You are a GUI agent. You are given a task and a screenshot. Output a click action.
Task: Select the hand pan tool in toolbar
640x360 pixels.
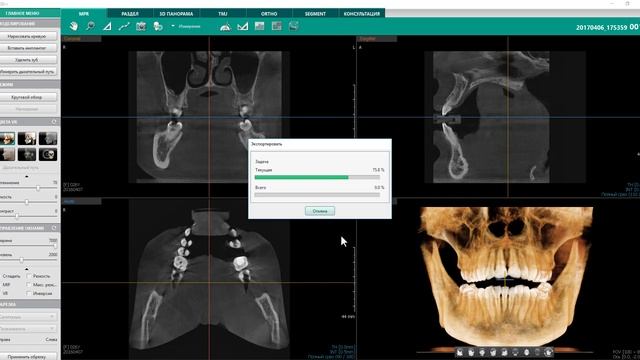[73, 26]
